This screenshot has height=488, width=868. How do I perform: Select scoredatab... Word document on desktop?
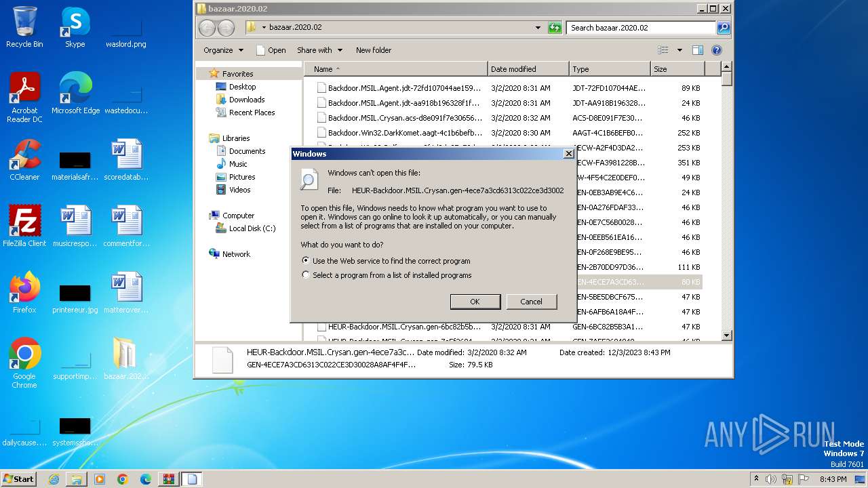[126, 160]
